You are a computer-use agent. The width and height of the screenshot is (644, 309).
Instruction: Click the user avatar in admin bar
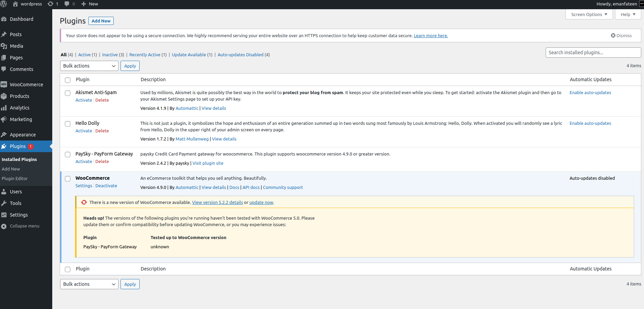click(641, 4)
